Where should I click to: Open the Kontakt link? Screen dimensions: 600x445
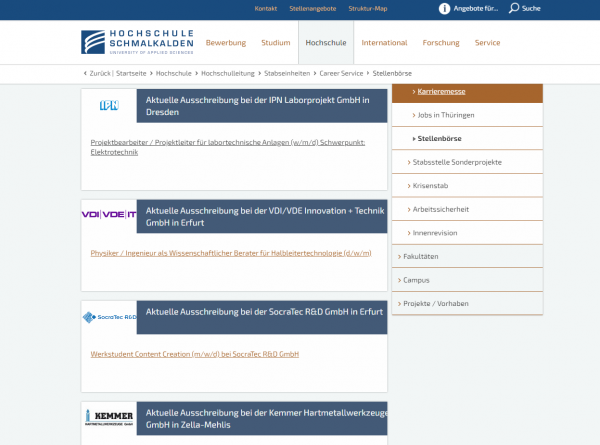coord(266,8)
